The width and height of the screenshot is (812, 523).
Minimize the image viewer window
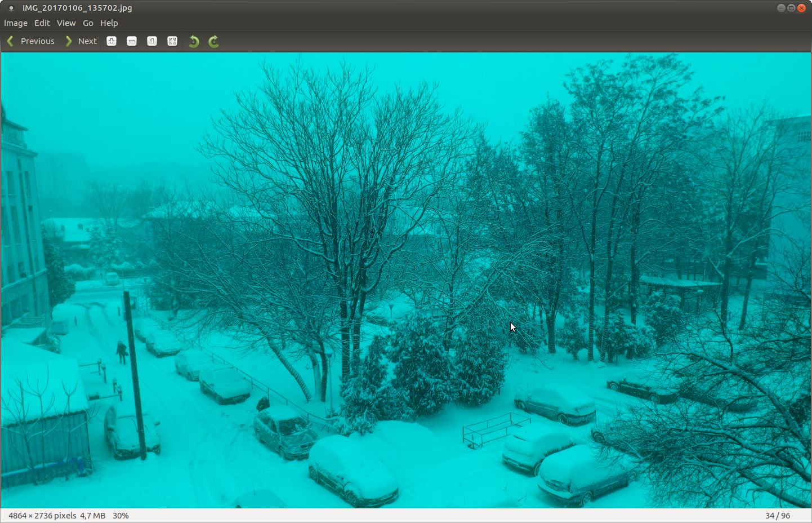(781, 8)
